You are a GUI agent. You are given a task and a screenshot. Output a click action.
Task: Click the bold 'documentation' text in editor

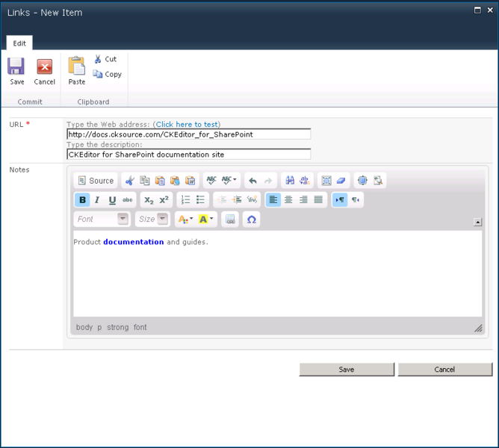coord(134,242)
